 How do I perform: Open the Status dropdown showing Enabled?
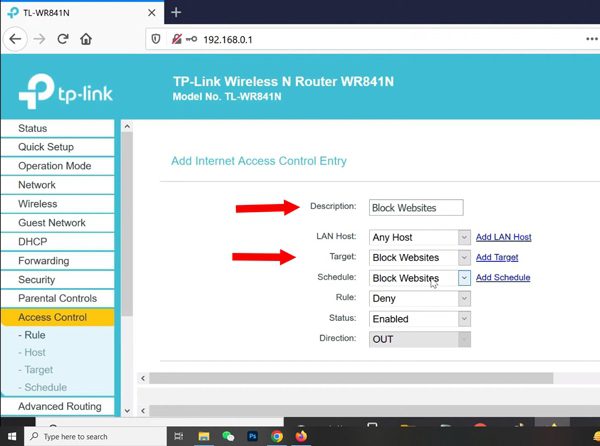click(420, 319)
